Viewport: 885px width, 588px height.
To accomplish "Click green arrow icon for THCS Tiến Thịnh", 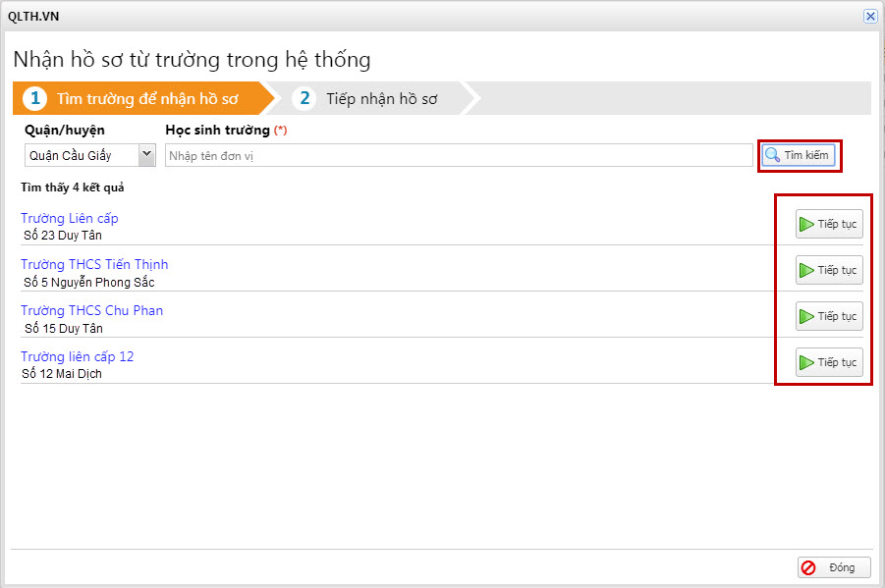I will point(806,270).
